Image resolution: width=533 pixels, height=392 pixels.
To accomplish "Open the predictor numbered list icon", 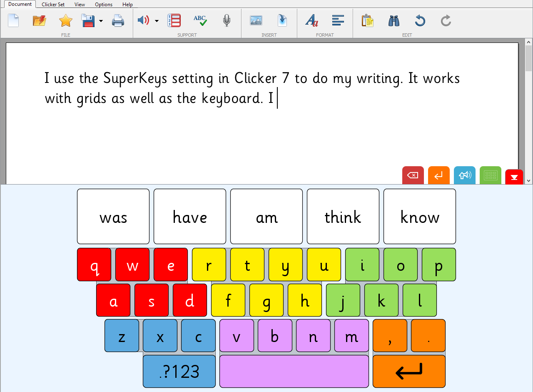I will (174, 20).
